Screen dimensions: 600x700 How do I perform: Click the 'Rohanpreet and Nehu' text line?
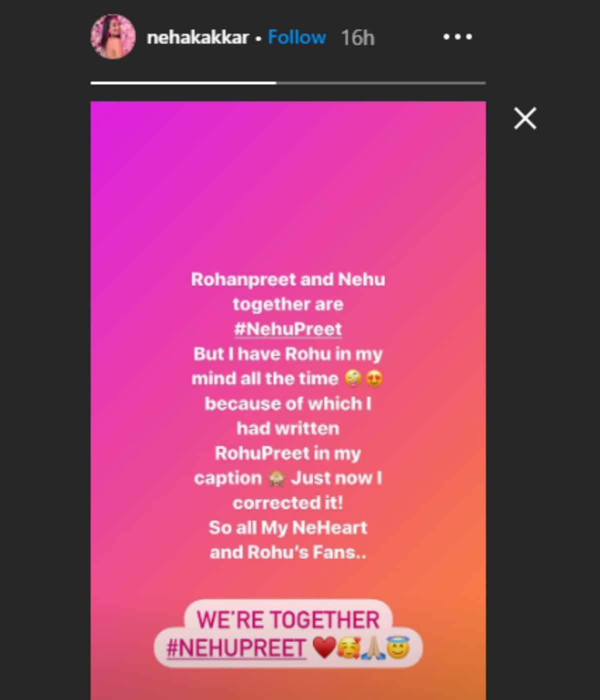pos(288,279)
